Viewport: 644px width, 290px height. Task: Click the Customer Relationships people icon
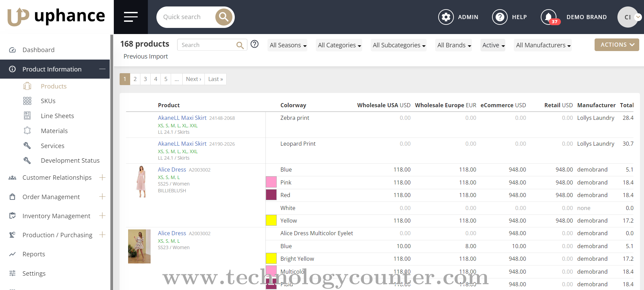pos(12,178)
